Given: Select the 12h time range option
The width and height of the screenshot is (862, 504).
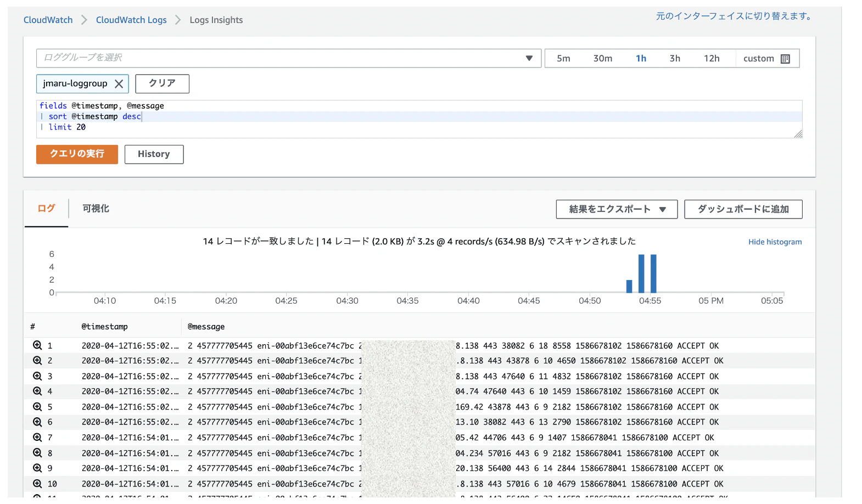Looking at the screenshot, I should (x=712, y=58).
